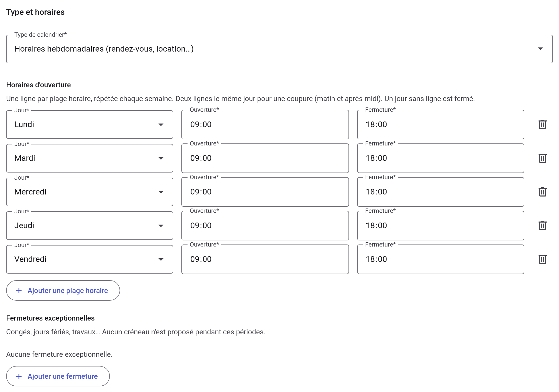The image size is (559, 392).
Task: Delete the Mardi time slot row
Action: click(x=542, y=158)
